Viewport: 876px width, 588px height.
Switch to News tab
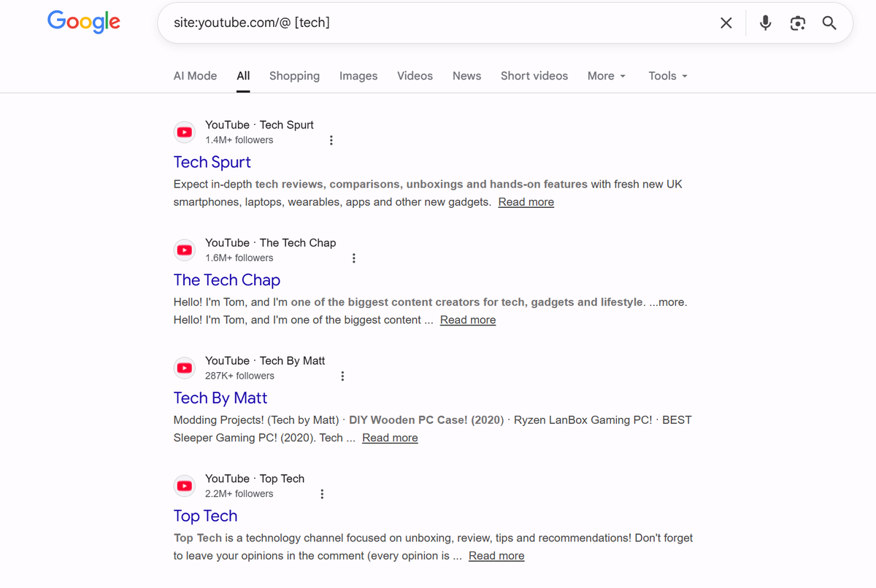(x=466, y=76)
